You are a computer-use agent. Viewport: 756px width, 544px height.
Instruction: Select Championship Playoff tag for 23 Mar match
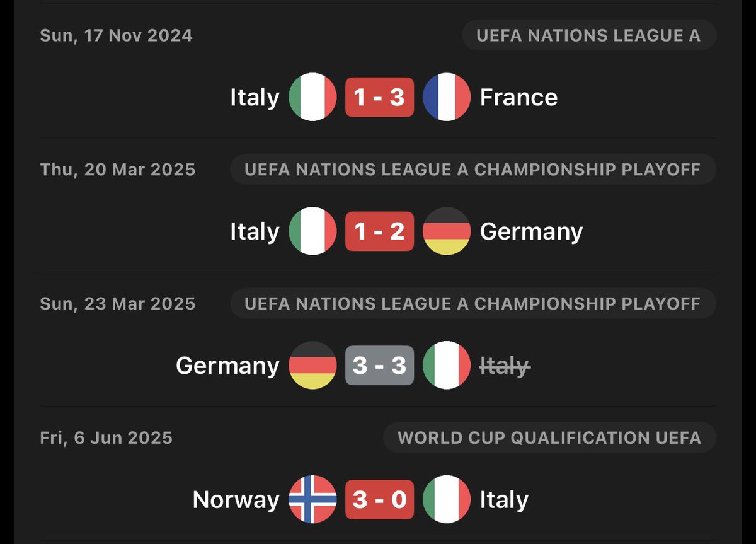[473, 304]
